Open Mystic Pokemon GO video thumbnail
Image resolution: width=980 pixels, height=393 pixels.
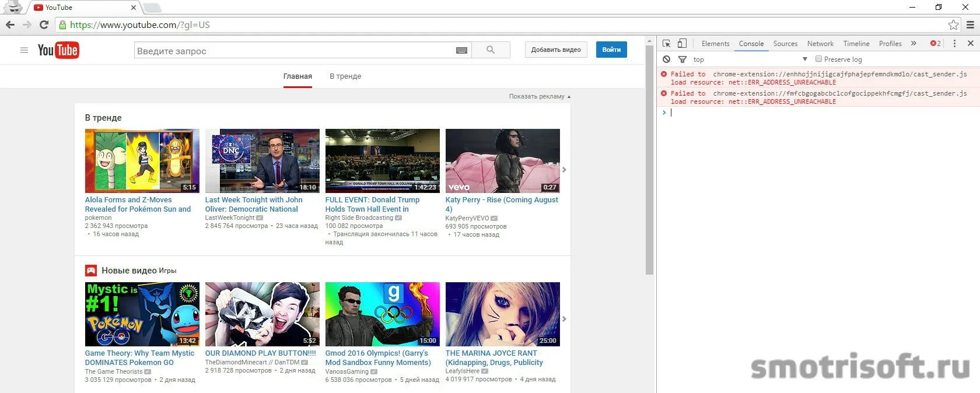(x=142, y=314)
